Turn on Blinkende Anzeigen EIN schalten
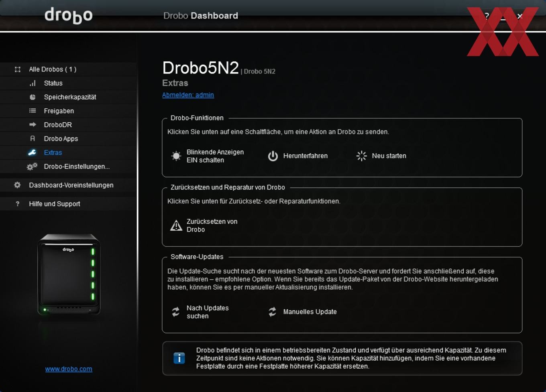This screenshot has width=546, height=392. pos(208,156)
